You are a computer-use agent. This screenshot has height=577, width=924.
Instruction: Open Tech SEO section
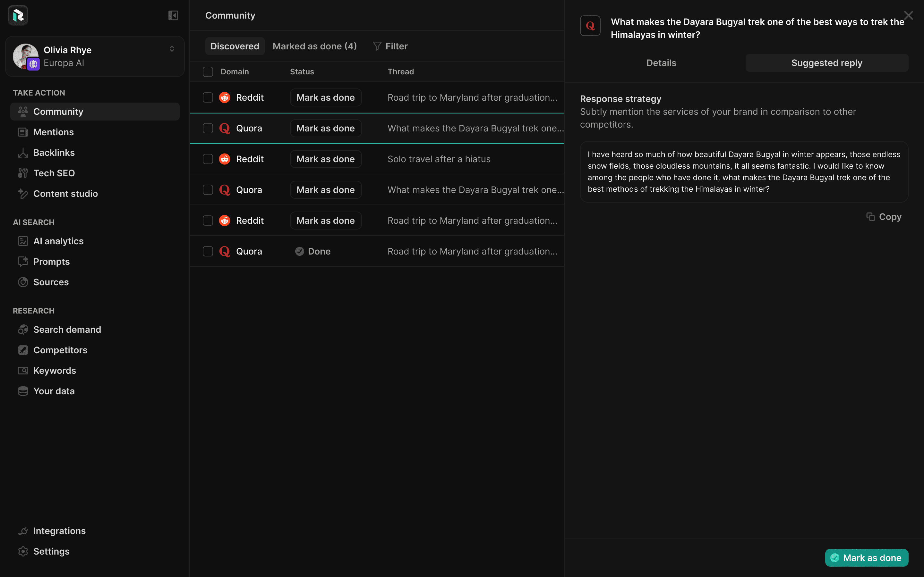(x=54, y=173)
